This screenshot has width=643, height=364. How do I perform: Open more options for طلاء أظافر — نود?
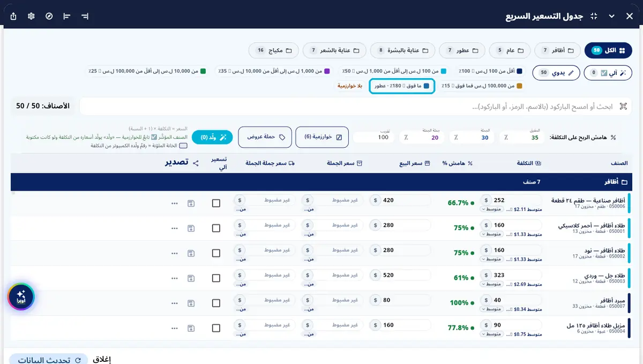(x=174, y=253)
